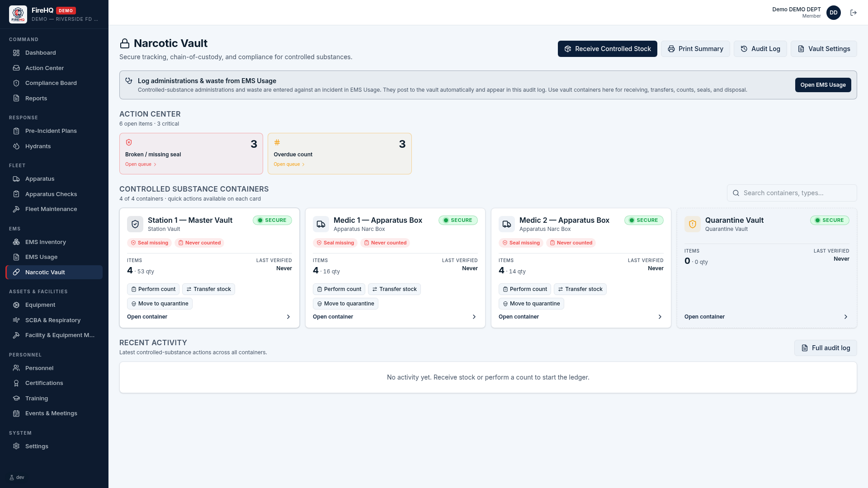Click the Print Summary button
Image resolution: width=868 pixels, height=488 pixels.
695,49
